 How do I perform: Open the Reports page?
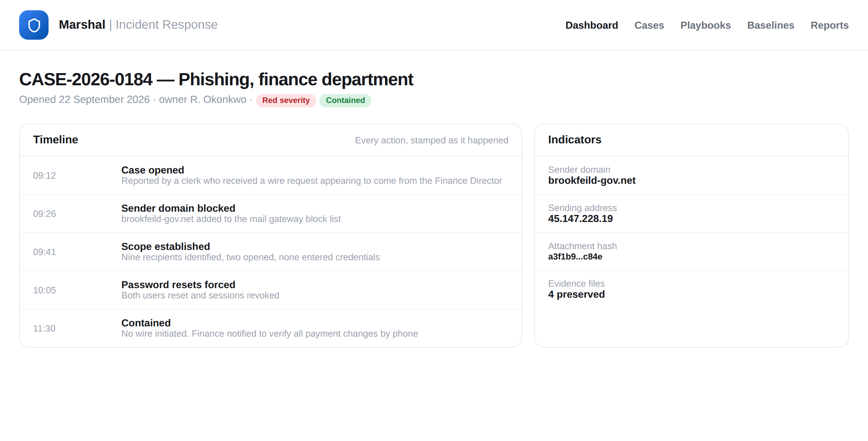[x=829, y=25]
